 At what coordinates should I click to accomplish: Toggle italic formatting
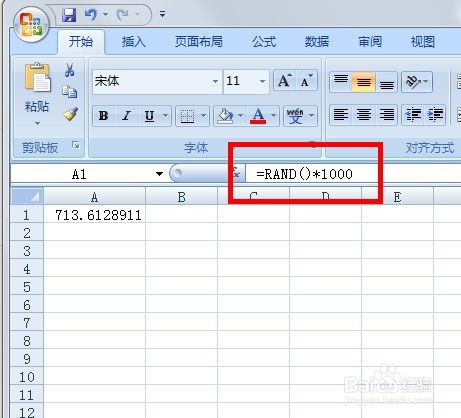pyautogui.click(x=126, y=116)
